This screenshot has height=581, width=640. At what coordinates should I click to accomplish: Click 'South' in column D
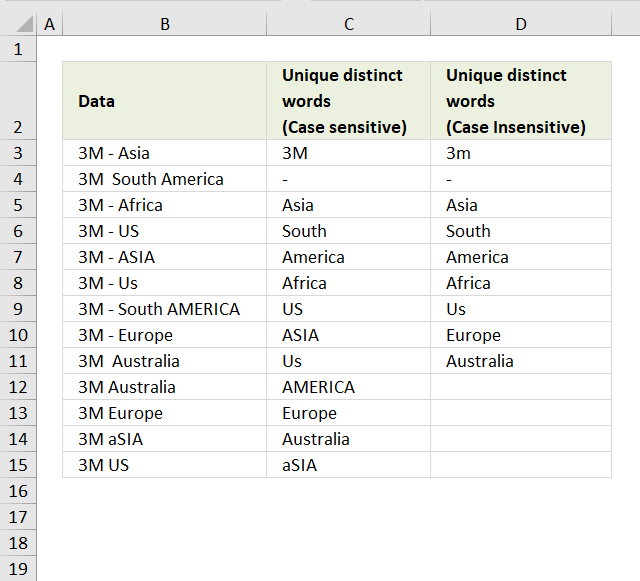[521, 231]
